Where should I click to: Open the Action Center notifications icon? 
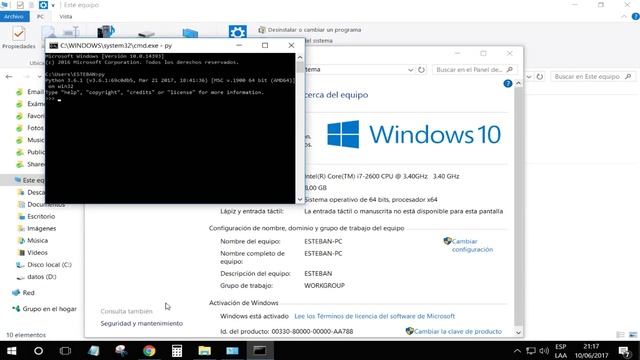pos(624,351)
